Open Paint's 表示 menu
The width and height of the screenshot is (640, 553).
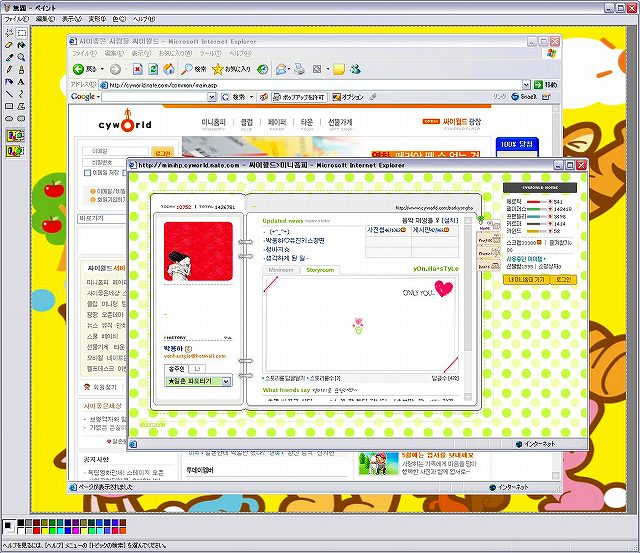pyautogui.click(x=71, y=19)
